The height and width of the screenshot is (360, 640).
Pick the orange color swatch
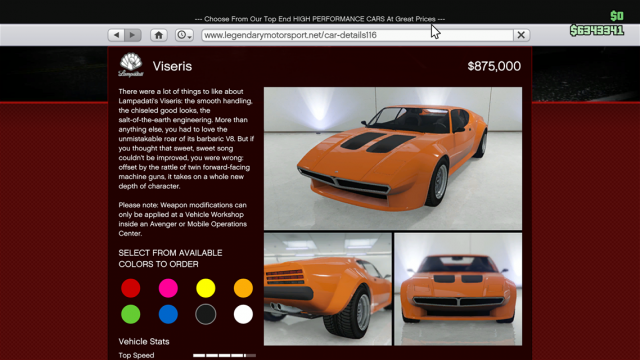[243, 288]
